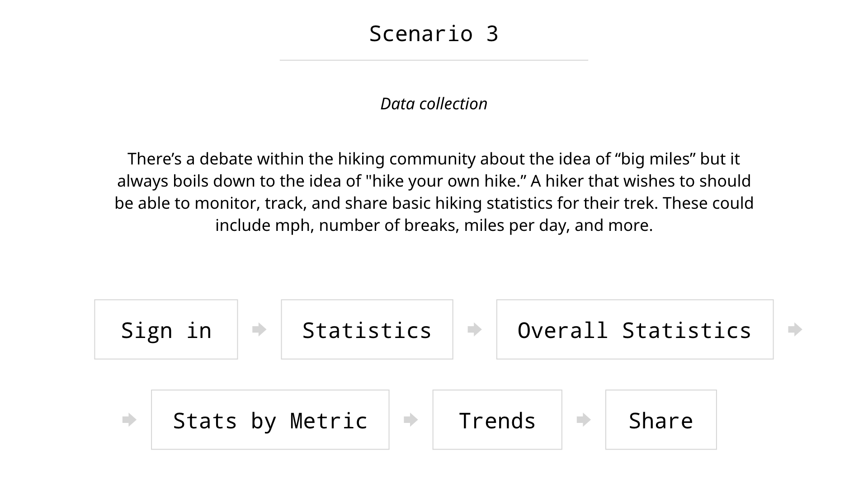Click the "hike your own hike" quote text
Viewport: 868px width, 488px height.
pos(447,181)
